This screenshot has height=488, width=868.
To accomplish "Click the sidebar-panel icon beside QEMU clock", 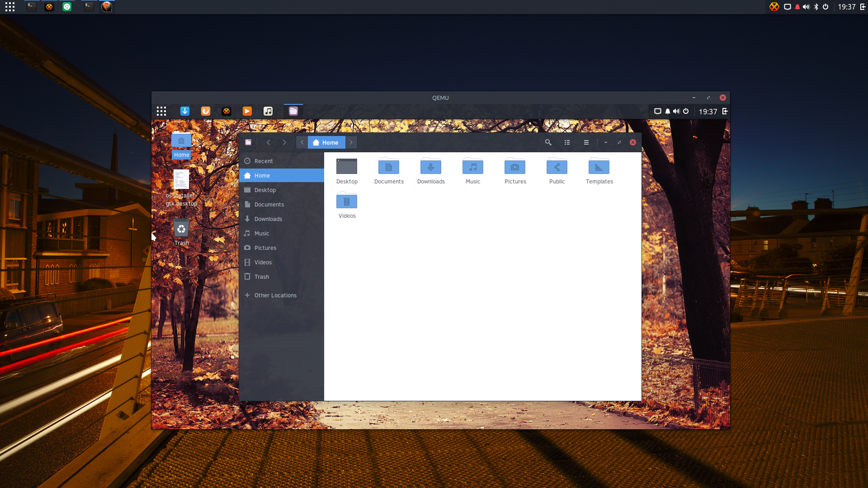I will click(x=725, y=111).
